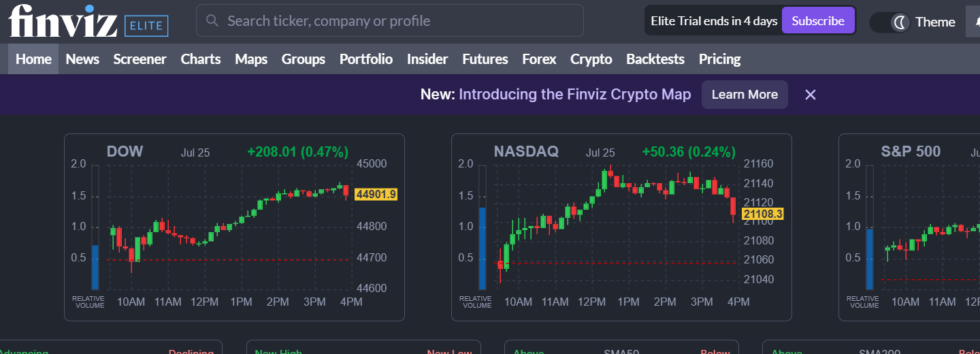The width and height of the screenshot is (980, 354).
Task: Go to the Forex page
Action: point(539,59)
